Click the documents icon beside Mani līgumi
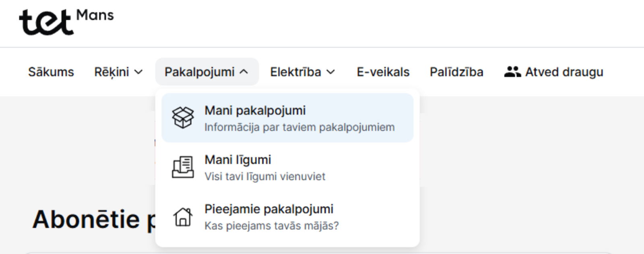The height and width of the screenshot is (254, 644). pyautogui.click(x=183, y=167)
